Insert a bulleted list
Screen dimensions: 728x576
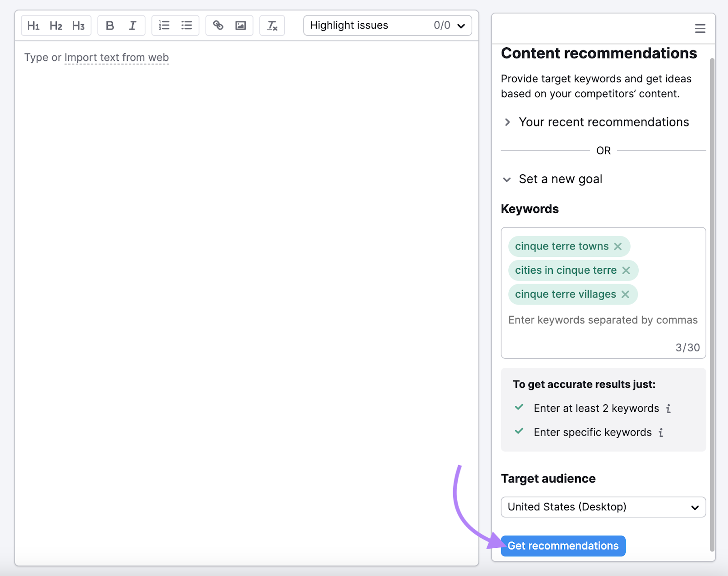[187, 25]
